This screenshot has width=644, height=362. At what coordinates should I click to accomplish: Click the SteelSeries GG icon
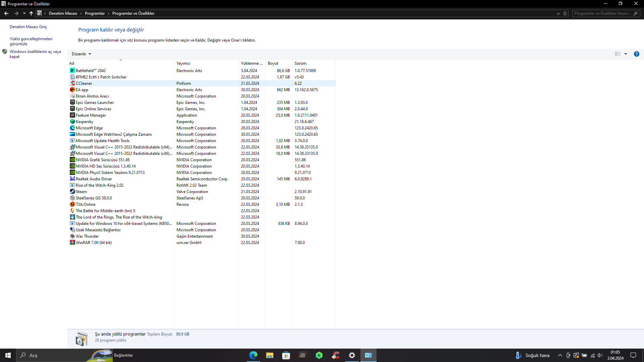coord(72,198)
